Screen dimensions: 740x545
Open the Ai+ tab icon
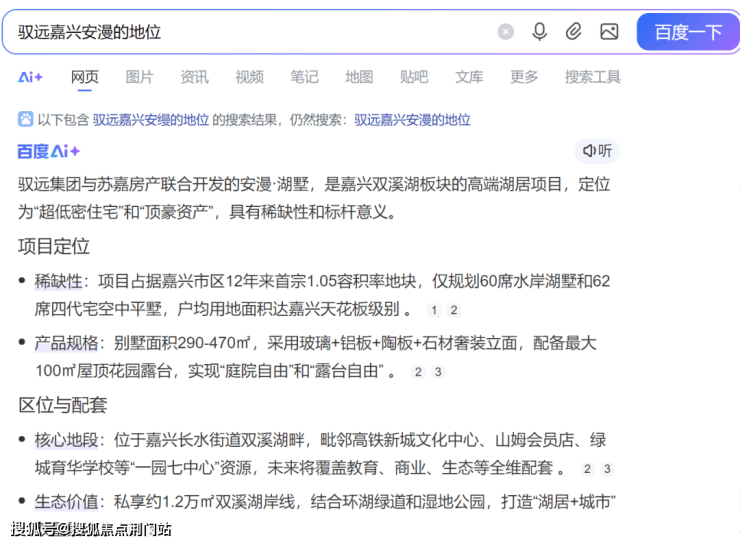[31, 77]
